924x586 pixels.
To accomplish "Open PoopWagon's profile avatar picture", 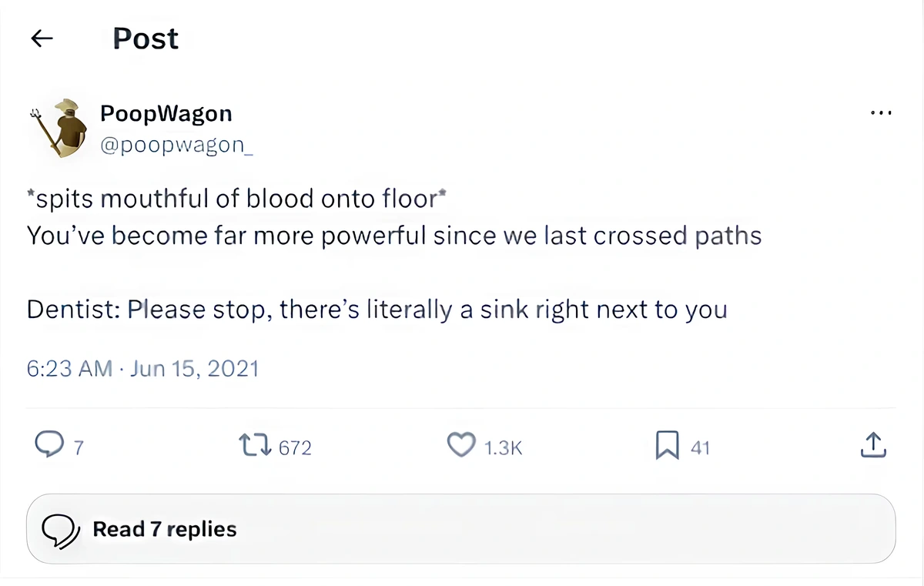I will (x=60, y=129).
